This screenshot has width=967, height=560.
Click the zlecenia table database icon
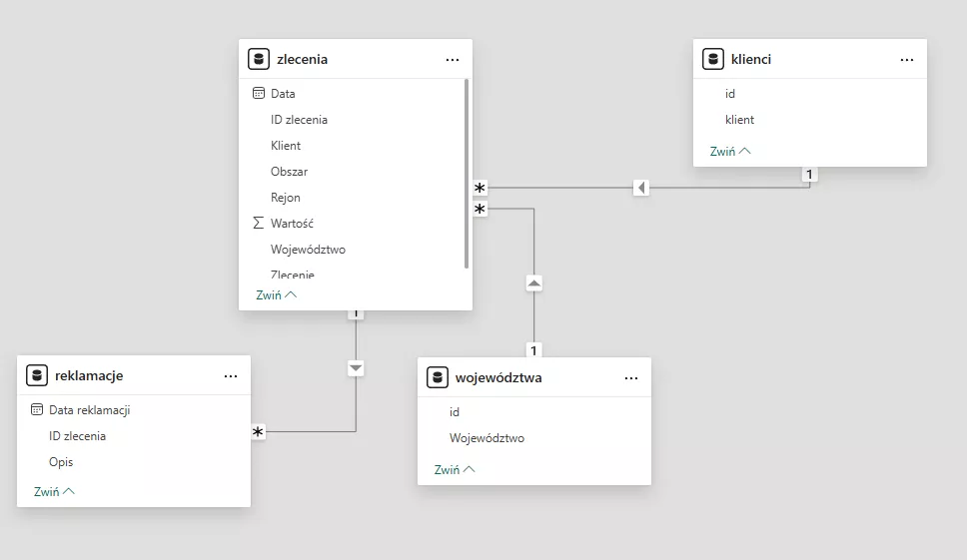pos(259,59)
